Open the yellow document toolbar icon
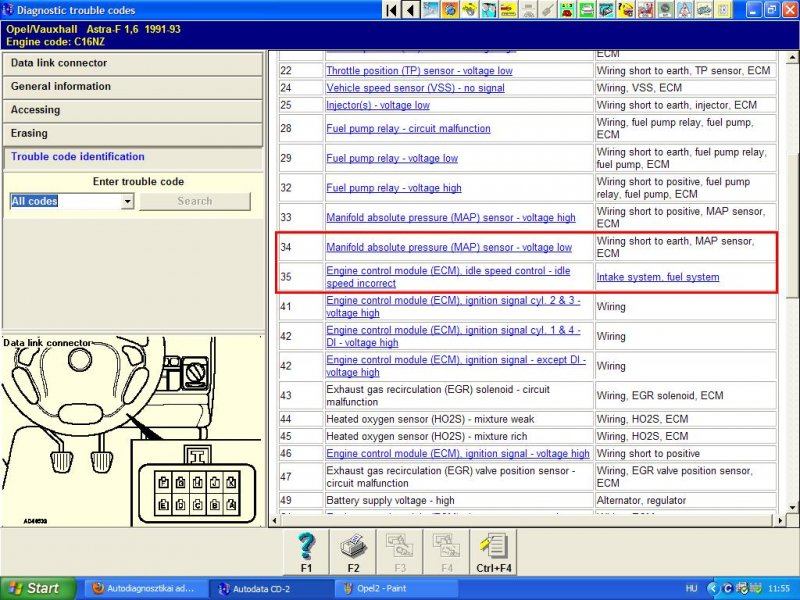This screenshot has width=800, height=600. tap(723, 10)
